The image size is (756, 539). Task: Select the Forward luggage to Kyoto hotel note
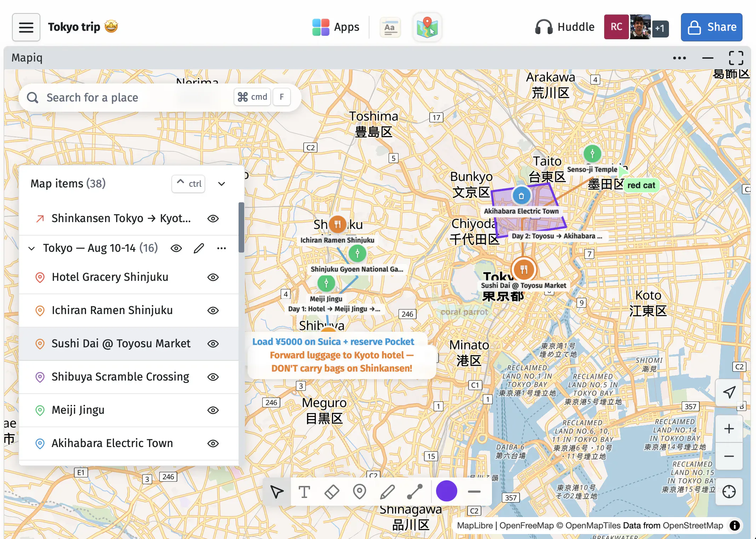342,362
